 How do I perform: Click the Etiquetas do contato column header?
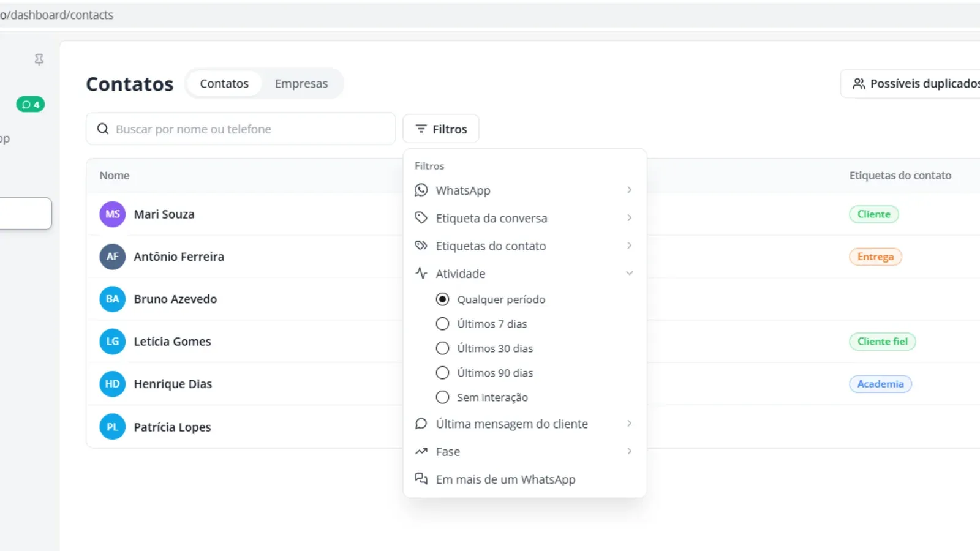coord(900,176)
